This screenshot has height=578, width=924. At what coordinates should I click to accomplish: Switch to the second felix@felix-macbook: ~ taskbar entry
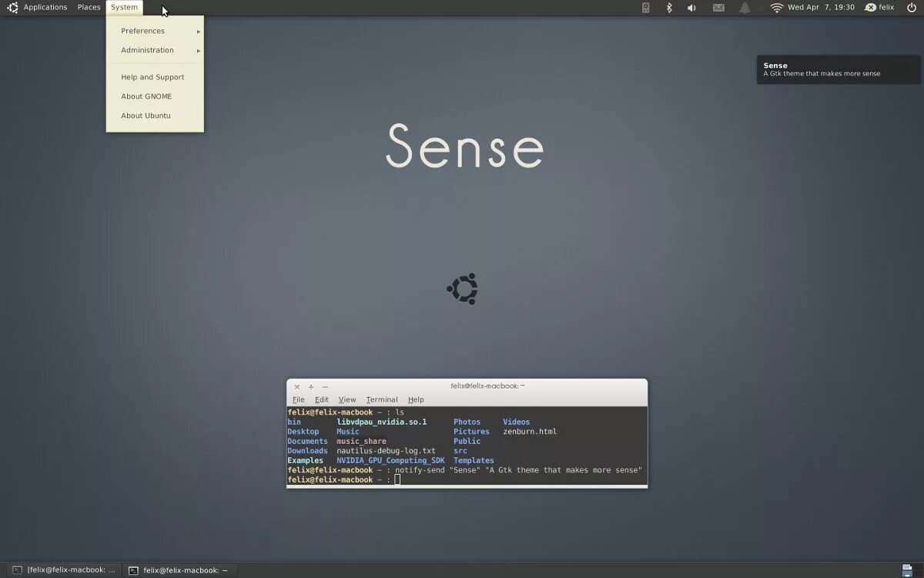[x=179, y=570]
